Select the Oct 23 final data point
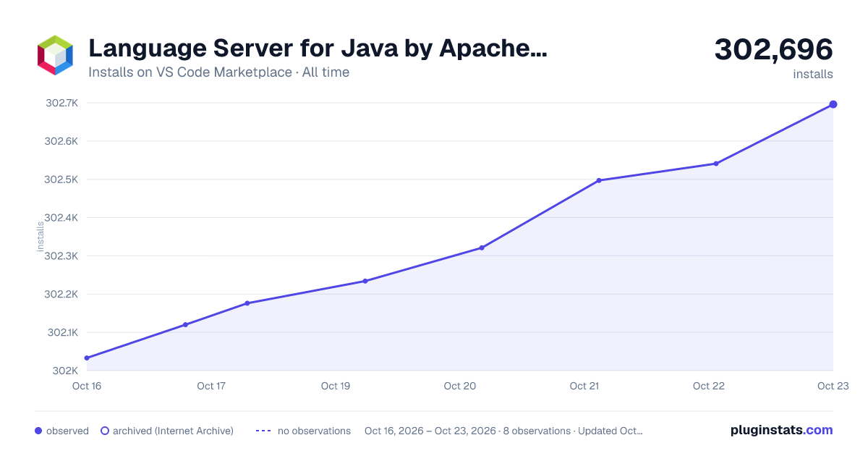 point(833,104)
